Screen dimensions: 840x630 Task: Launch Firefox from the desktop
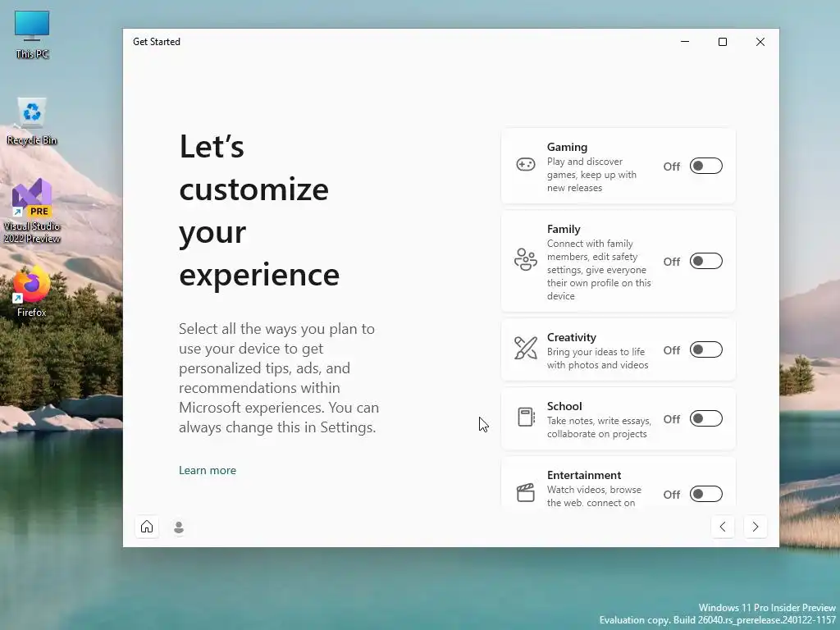(32, 292)
